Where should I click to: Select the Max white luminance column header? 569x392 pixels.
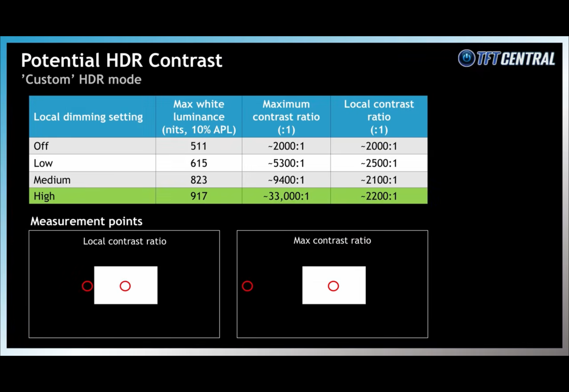[x=199, y=117]
